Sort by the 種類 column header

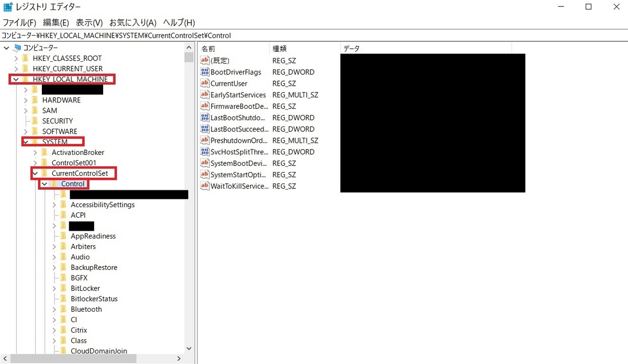click(x=305, y=48)
